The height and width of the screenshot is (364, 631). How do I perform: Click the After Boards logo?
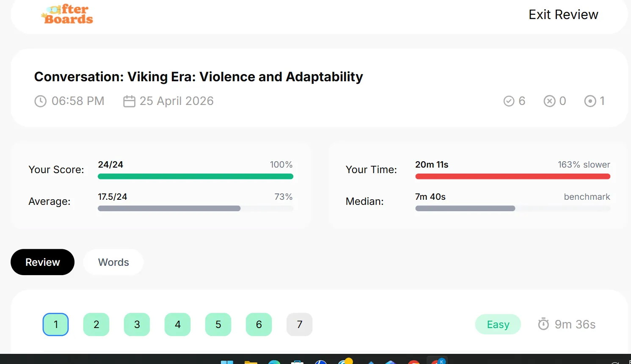pyautogui.click(x=67, y=14)
